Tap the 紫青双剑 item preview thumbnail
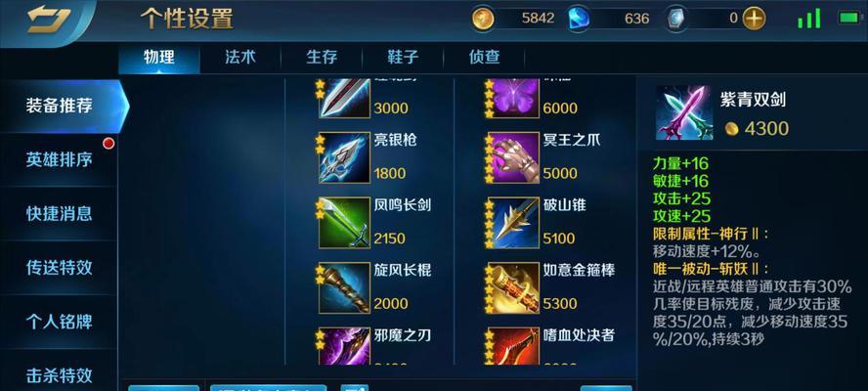The width and height of the screenshot is (868, 391). pos(683,113)
